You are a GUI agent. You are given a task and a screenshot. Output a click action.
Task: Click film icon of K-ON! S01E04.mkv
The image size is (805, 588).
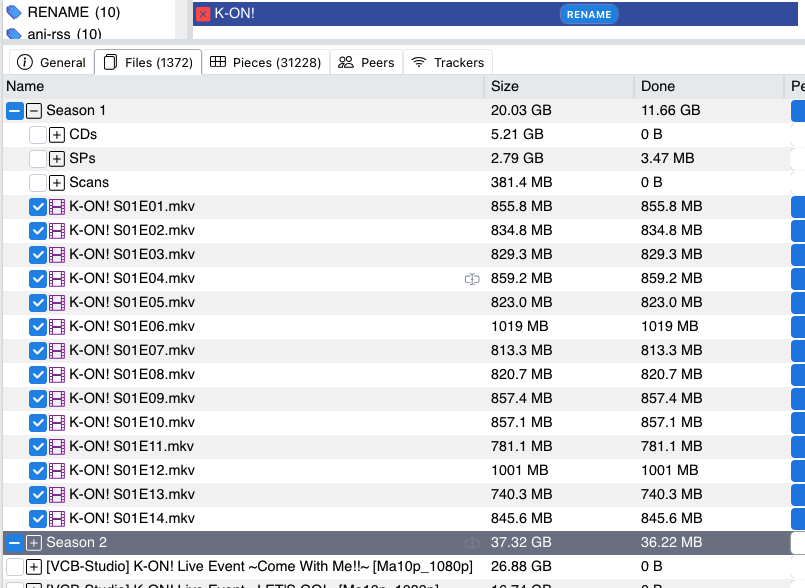(x=57, y=278)
